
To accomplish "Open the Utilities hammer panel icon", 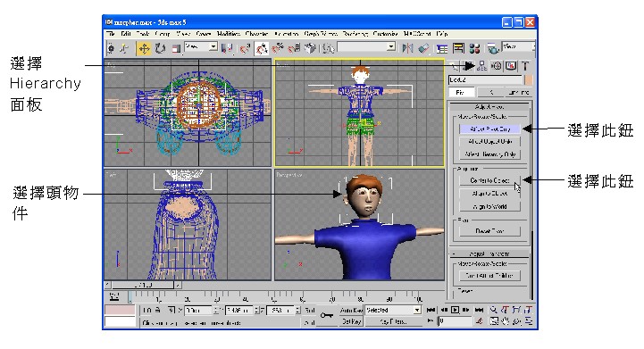I will coord(525,66).
